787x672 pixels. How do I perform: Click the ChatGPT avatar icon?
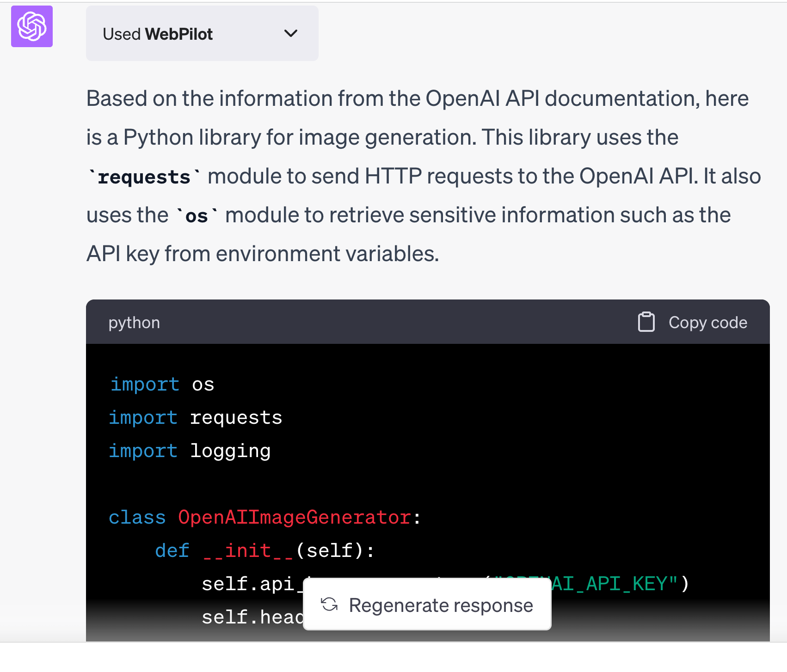coord(32,26)
